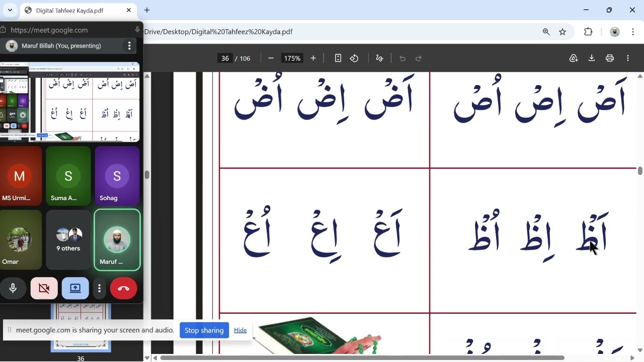
Task: Open PDF viewer more actions menu
Action: point(628,58)
